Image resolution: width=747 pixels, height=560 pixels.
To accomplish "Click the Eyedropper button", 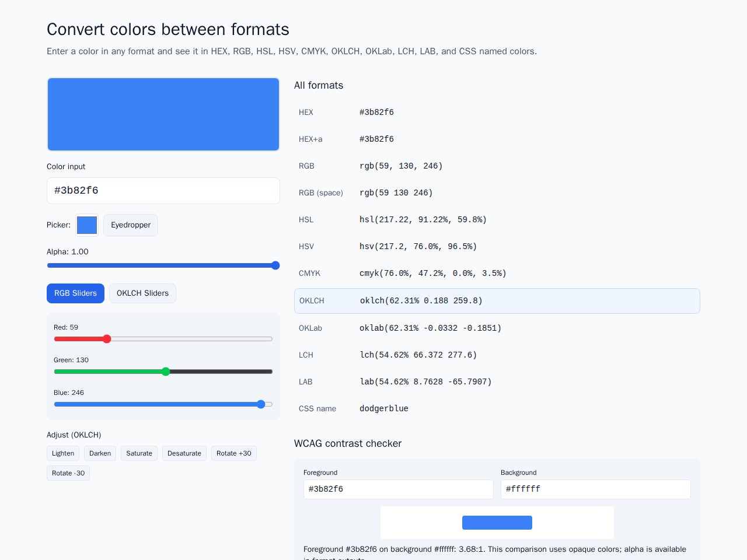I will [x=131, y=225].
